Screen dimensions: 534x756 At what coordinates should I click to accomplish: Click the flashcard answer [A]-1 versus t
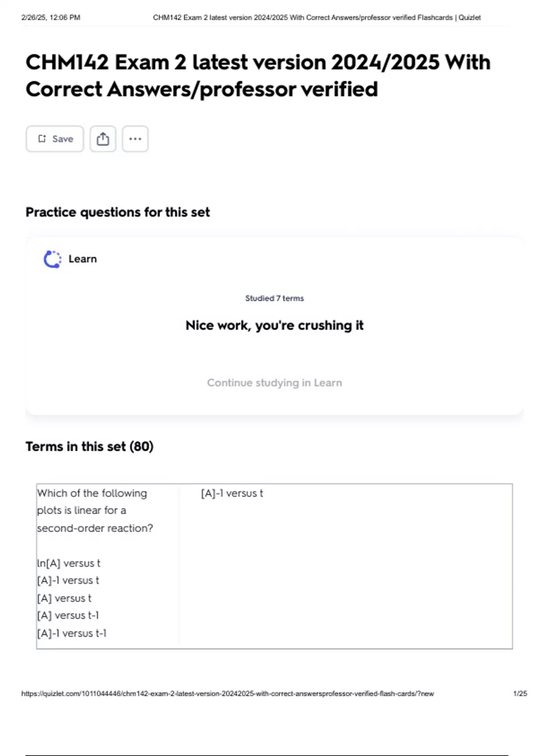point(232,493)
